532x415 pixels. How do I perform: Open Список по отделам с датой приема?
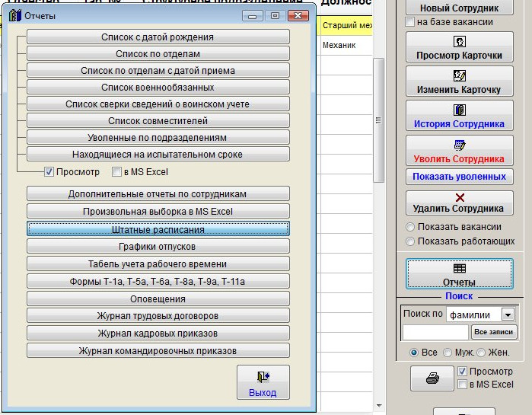(158, 70)
